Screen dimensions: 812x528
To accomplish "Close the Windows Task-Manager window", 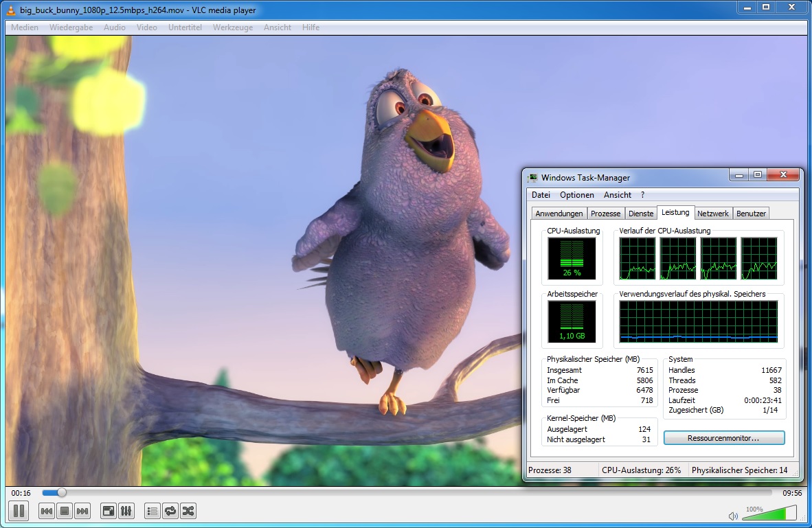I will point(784,175).
